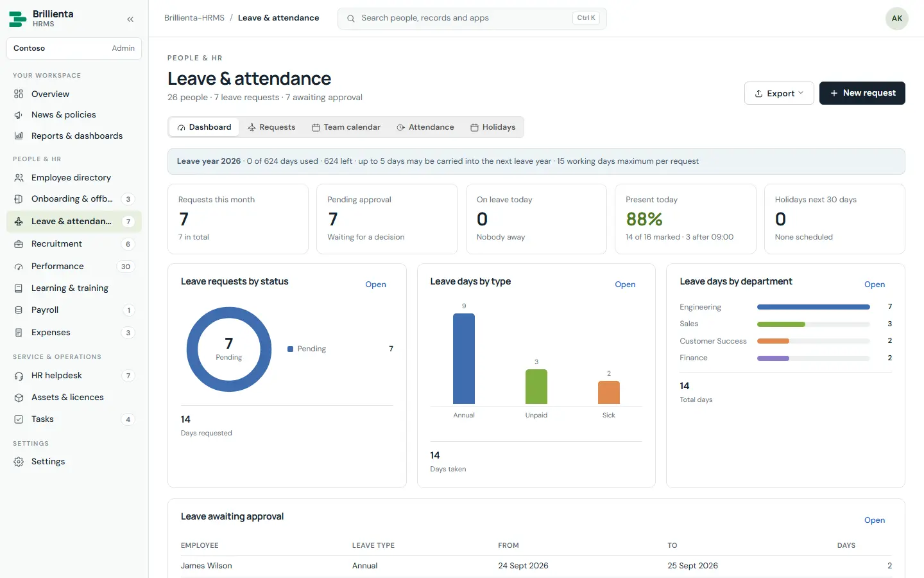Image resolution: width=924 pixels, height=578 pixels.
Task: Click the Reports & dashboards chart icon
Action: point(19,136)
